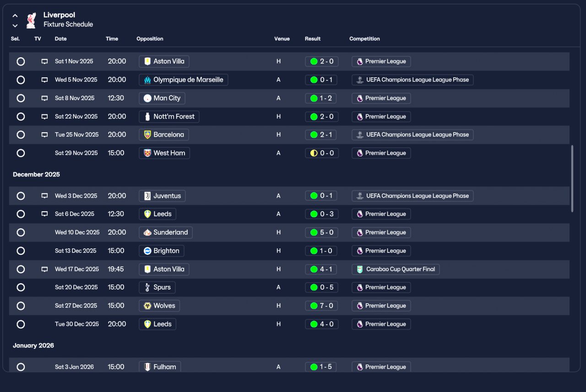Sort by the Result column header
Viewport: 586px width, 392px height.
coord(313,39)
